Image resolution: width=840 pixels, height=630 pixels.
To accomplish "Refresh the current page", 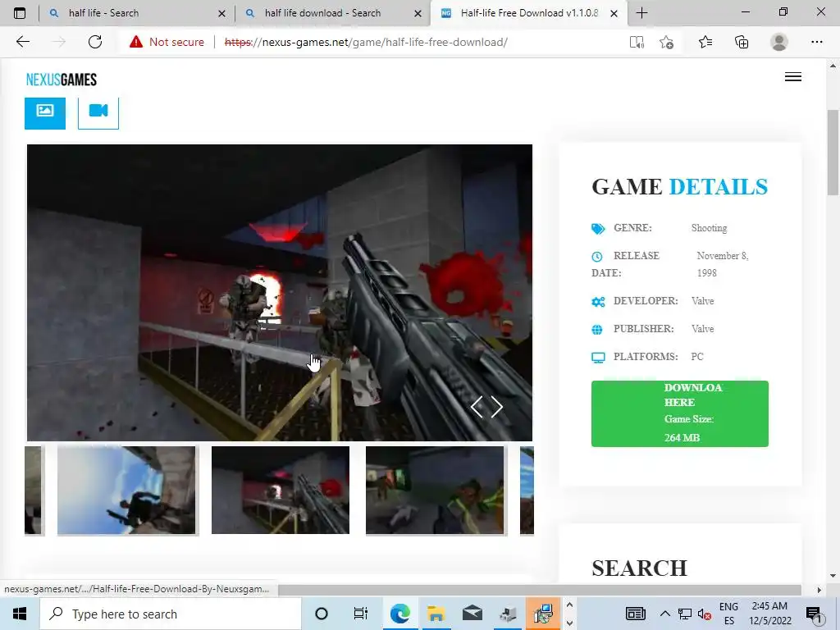I will click(x=95, y=42).
